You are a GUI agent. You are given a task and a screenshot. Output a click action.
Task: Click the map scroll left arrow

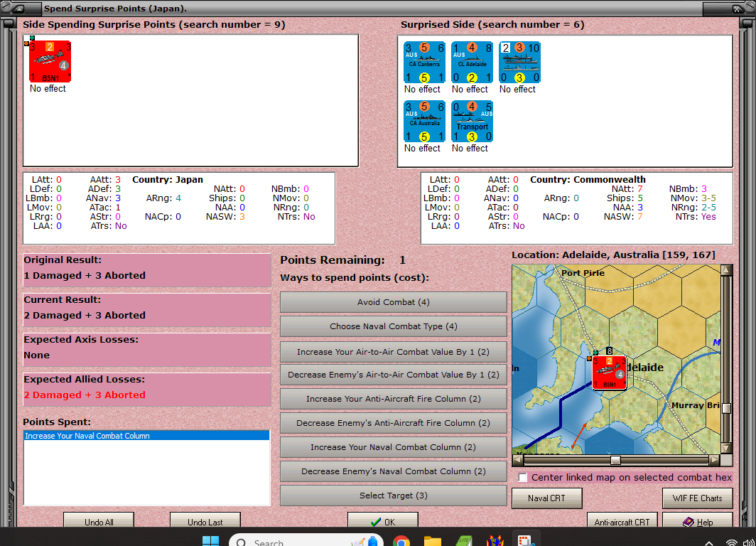tap(518, 460)
